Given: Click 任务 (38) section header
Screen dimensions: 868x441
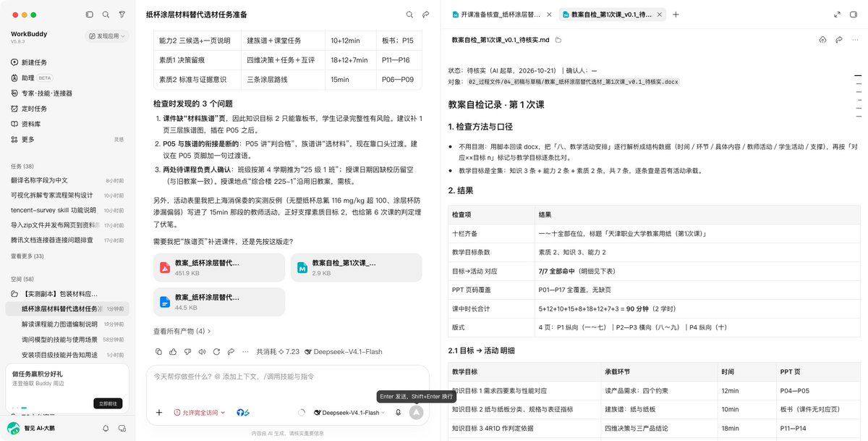Looking at the screenshot, I should [x=22, y=166].
